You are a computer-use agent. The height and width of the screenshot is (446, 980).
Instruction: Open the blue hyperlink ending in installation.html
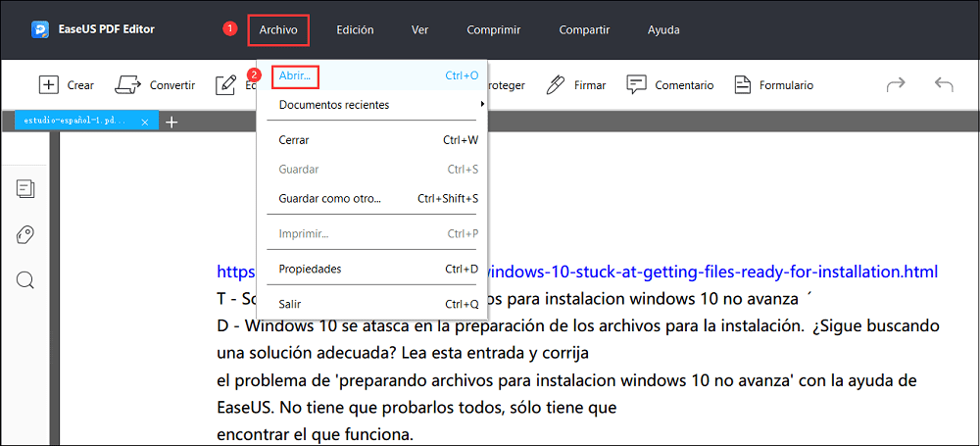tap(712, 273)
